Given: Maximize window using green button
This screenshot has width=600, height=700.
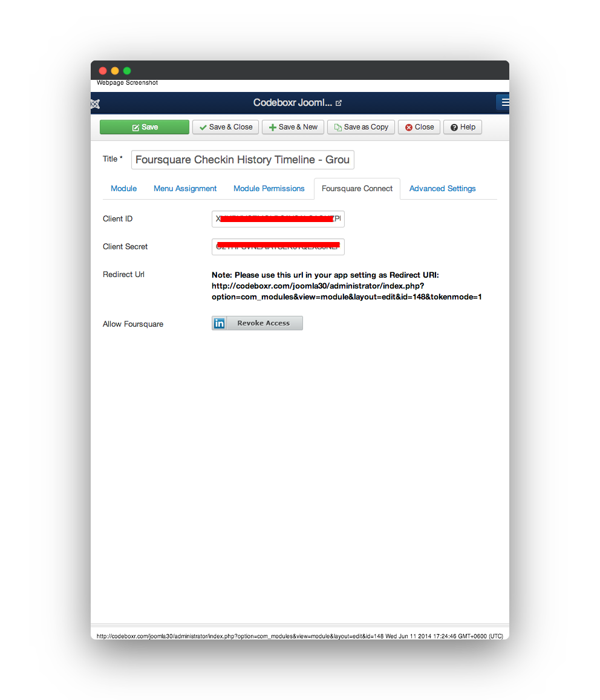Looking at the screenshot, I should [x=127, y=71].
